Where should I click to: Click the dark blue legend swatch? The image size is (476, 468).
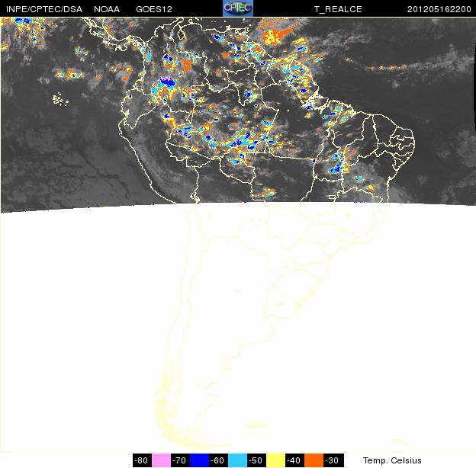tap(199, 460)
